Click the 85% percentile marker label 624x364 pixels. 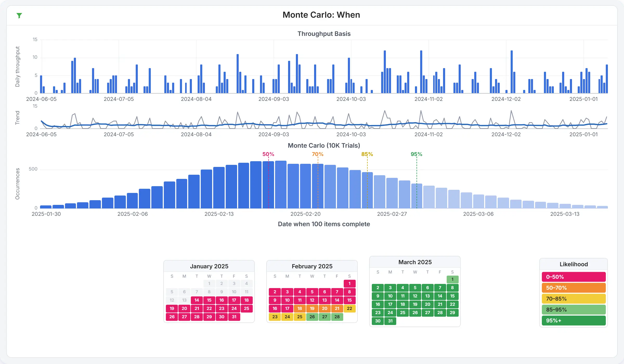[367, 154]
